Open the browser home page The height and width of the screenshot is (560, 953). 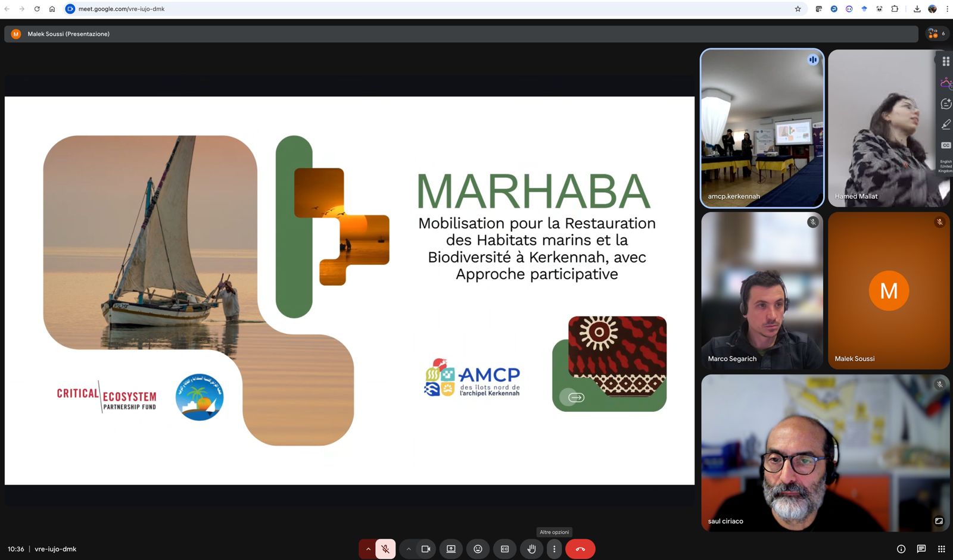52,9
